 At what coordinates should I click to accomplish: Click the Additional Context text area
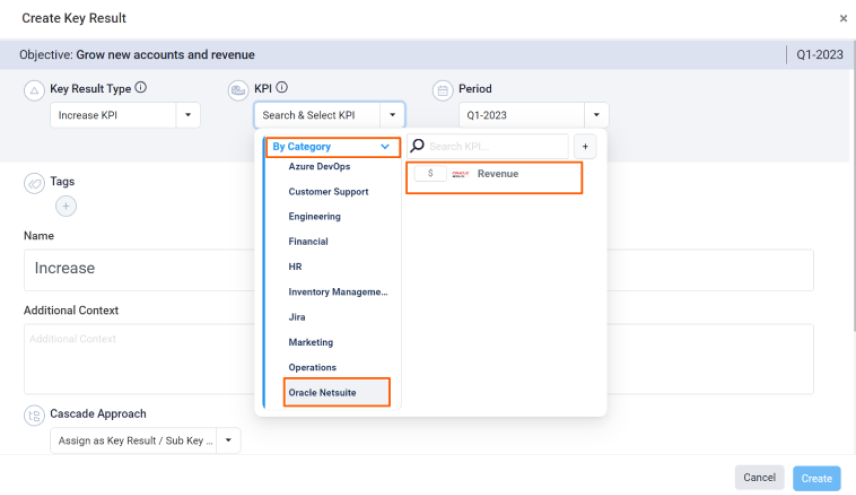(419, 359)
